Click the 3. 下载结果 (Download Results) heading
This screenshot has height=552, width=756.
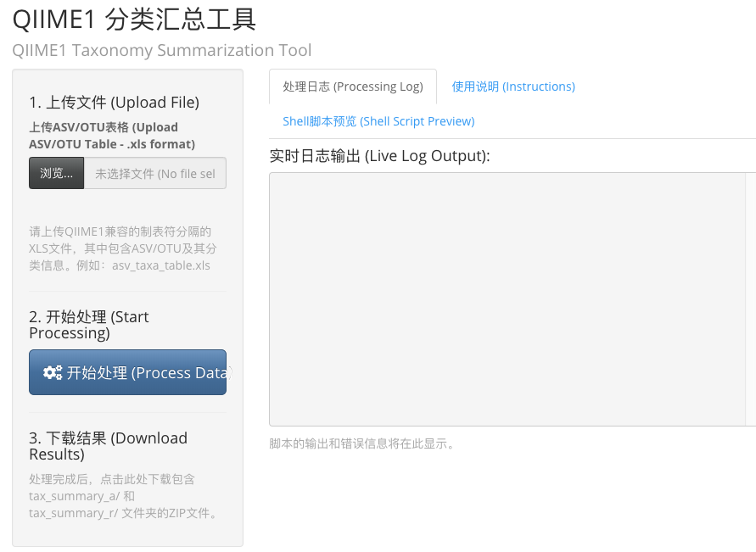point(109,446)
